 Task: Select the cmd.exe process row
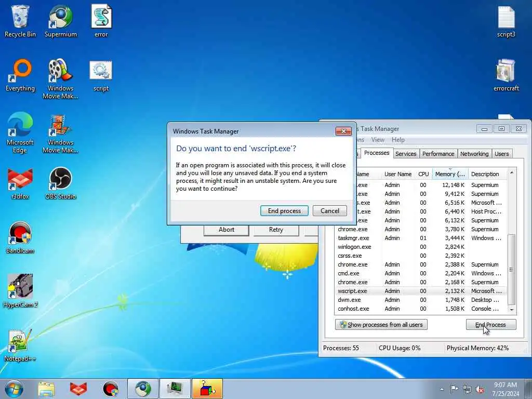tap(421, 273)
